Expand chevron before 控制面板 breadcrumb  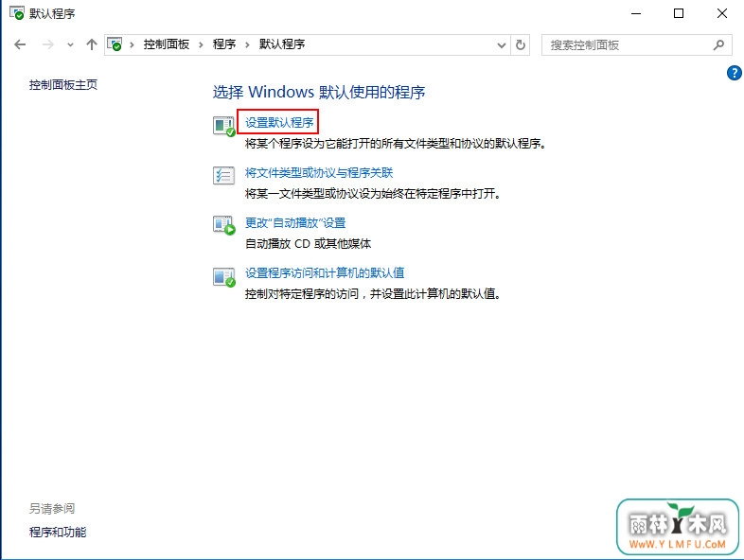[x=132, y=45]
